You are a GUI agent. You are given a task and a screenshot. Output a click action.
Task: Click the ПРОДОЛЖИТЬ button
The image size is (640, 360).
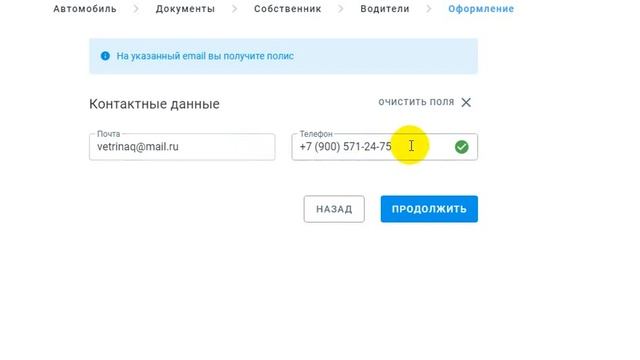pyautogui.click(x=429, y=209)
